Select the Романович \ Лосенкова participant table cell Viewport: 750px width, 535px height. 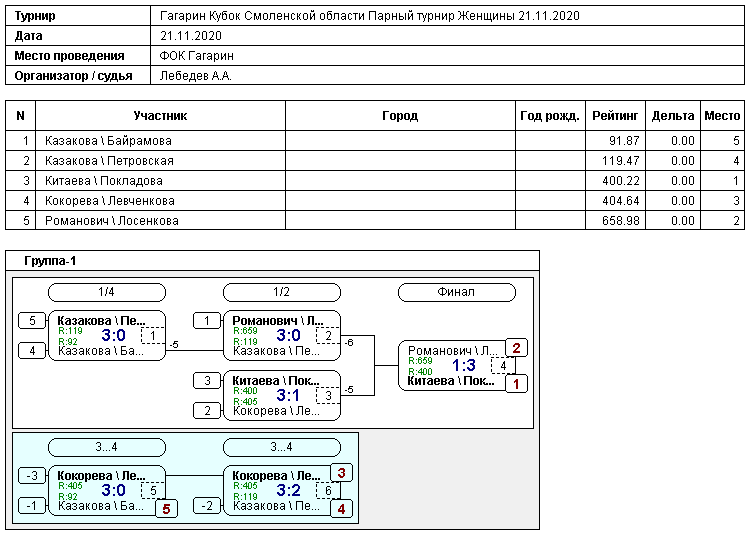pyautogui.click(x=160, y=221)
